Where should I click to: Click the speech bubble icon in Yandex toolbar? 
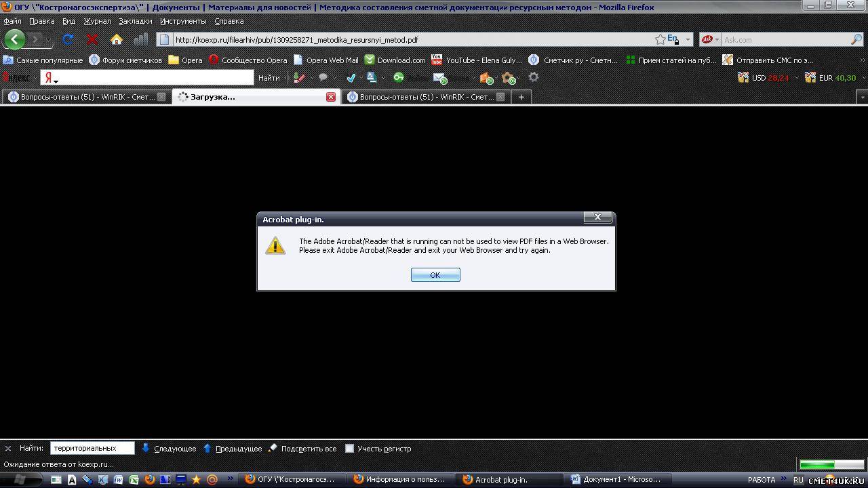323,77
